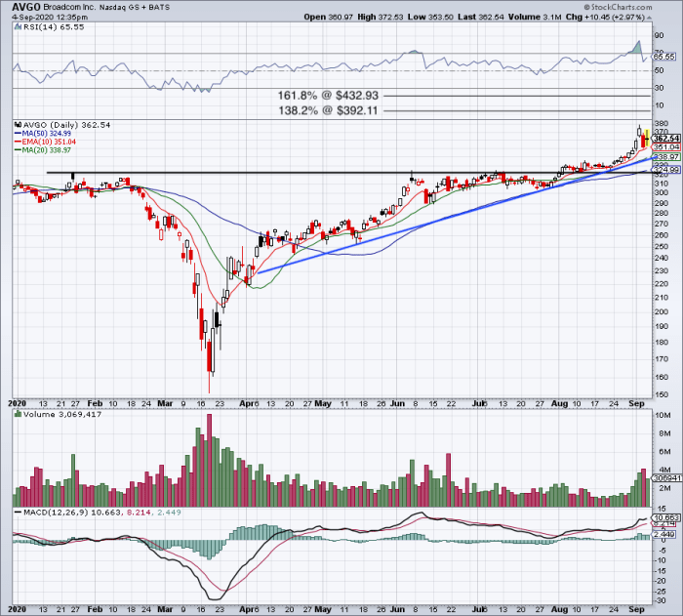
Task: Click the 362.54 last price axis tag
Action: tap(666, 139)
